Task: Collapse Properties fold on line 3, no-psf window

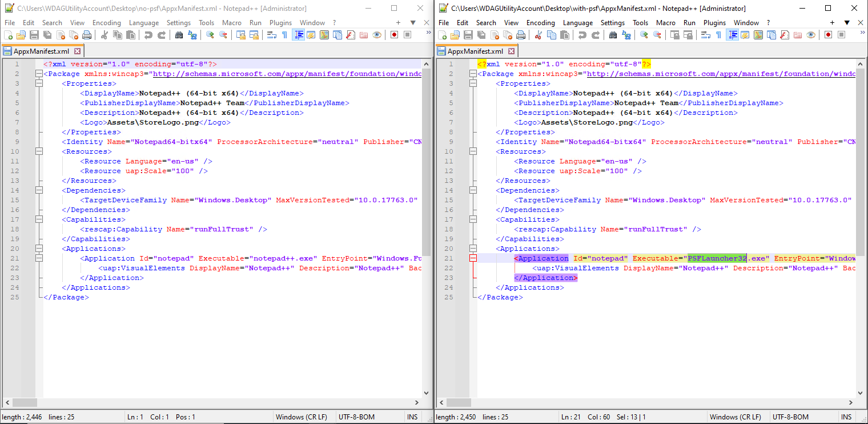Action: [x=39, y=83]
